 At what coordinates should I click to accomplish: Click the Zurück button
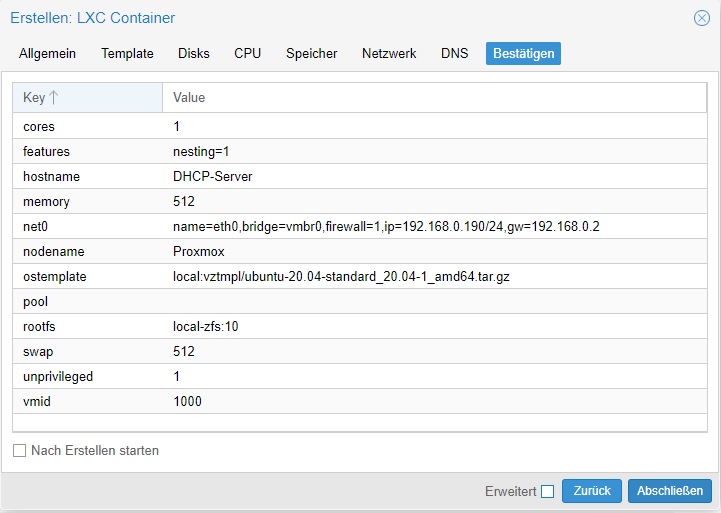click(x=592, y=491)
